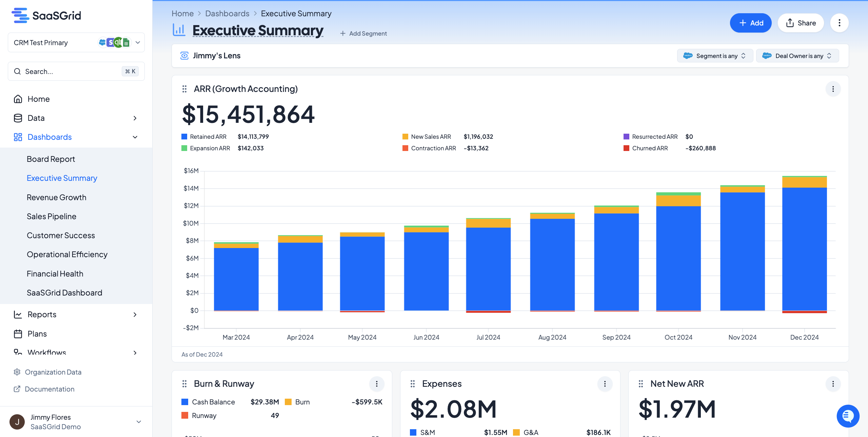868x437 pixels.
Task: Select Financial Health in sidebar
Action: tap(55, 274)
